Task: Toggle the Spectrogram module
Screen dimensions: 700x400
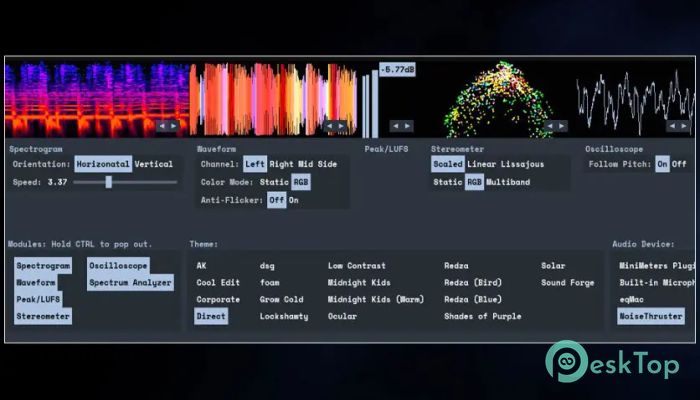Action: tap(43, 266)
